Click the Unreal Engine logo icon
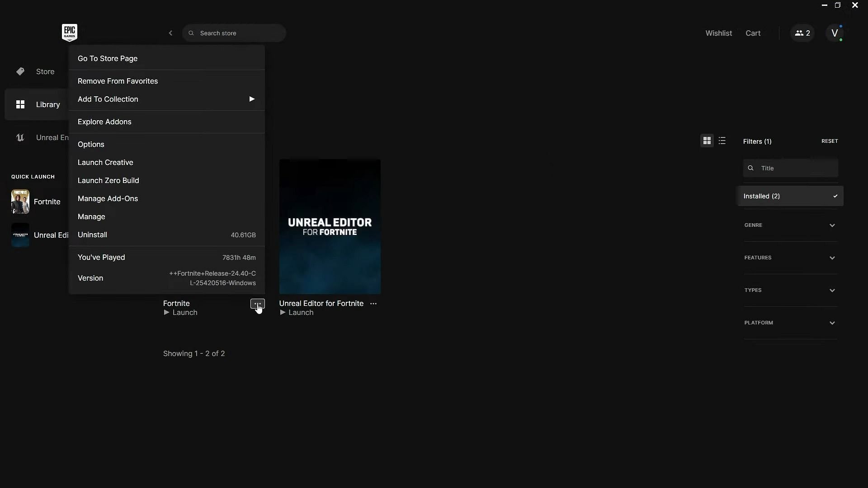 20,137
